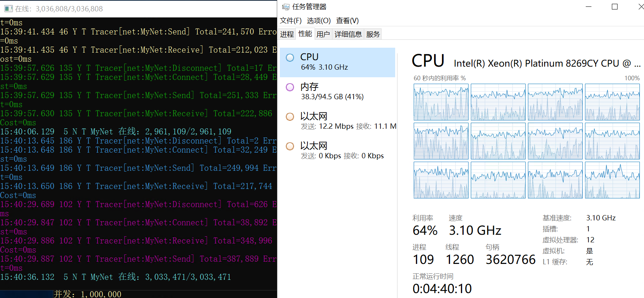Click the 基准速度 3.10 GHz value
Image resolution: width=644 pixels, height=298 pixels.
[601, 218]
